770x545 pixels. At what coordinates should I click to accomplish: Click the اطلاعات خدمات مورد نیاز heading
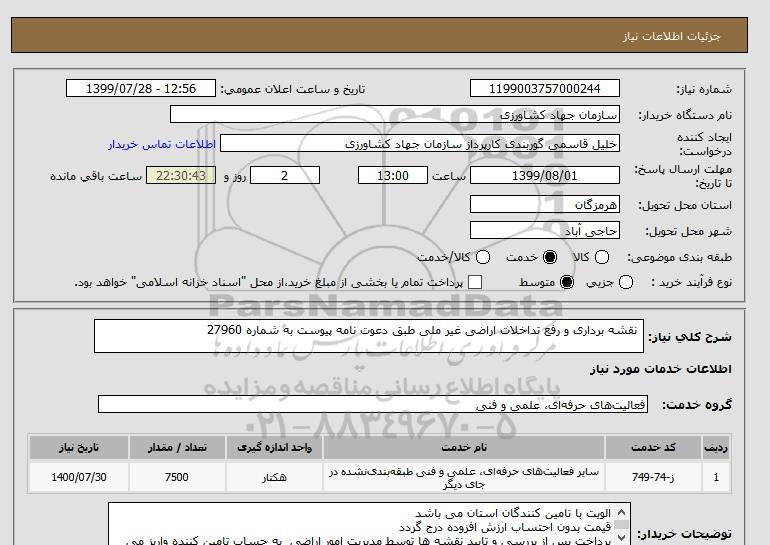tap(660, 369)
